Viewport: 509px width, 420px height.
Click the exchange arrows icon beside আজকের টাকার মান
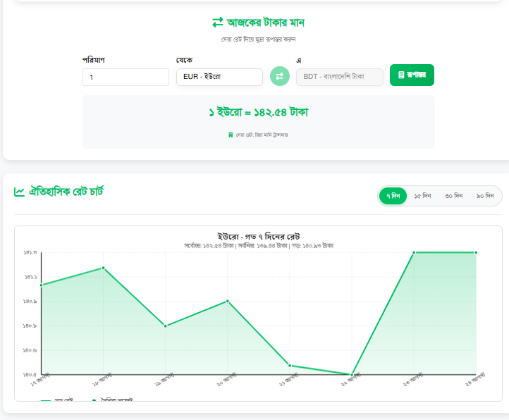pyautogui.click(x=218, y=23)
